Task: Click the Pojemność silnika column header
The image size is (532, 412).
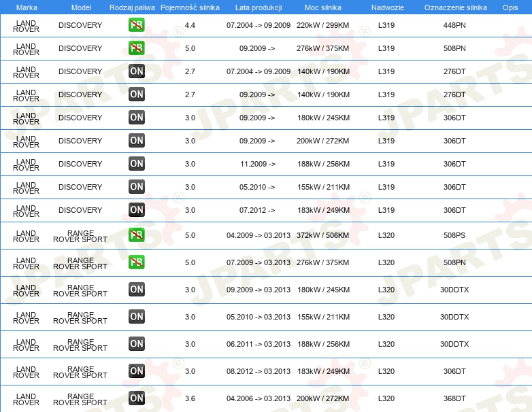Action: tap(190, 7)
